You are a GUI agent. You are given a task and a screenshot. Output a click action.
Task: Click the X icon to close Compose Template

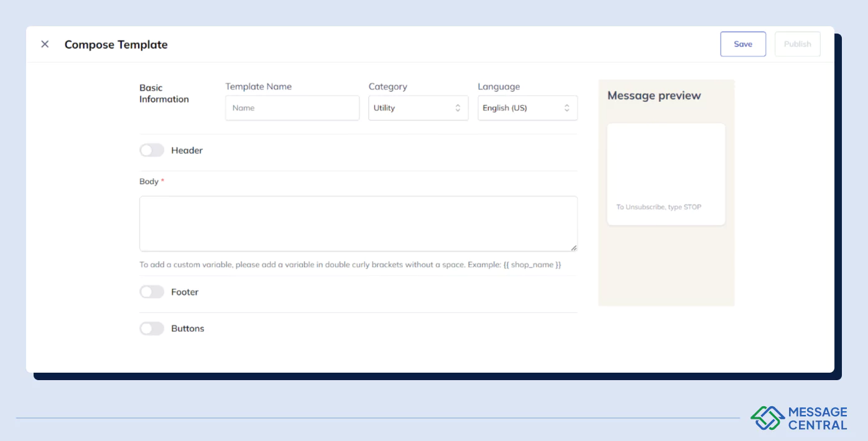point(44,43)
